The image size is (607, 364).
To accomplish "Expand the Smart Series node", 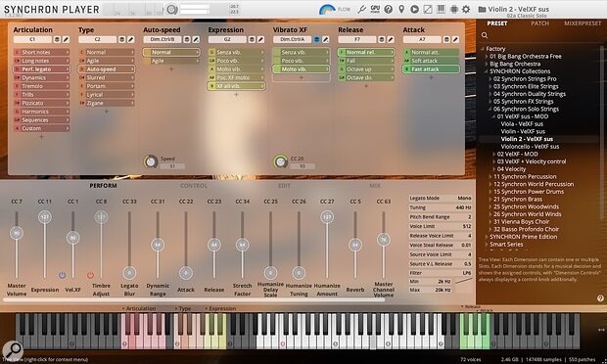I will 487,245.
